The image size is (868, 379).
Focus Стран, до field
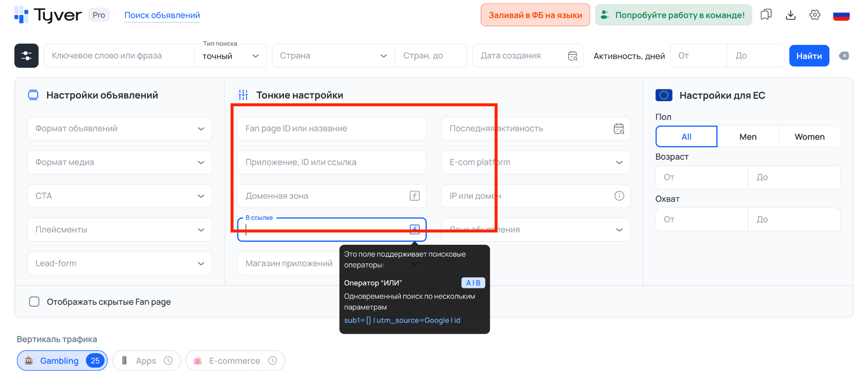[x=431, y=56]
